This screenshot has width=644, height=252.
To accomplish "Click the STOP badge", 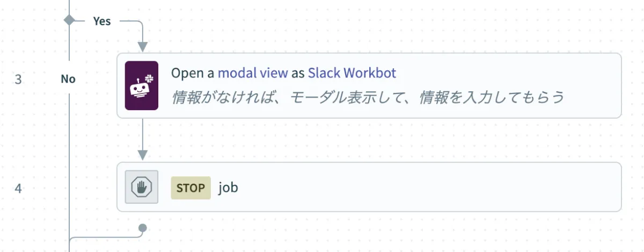I will point(191,188).
